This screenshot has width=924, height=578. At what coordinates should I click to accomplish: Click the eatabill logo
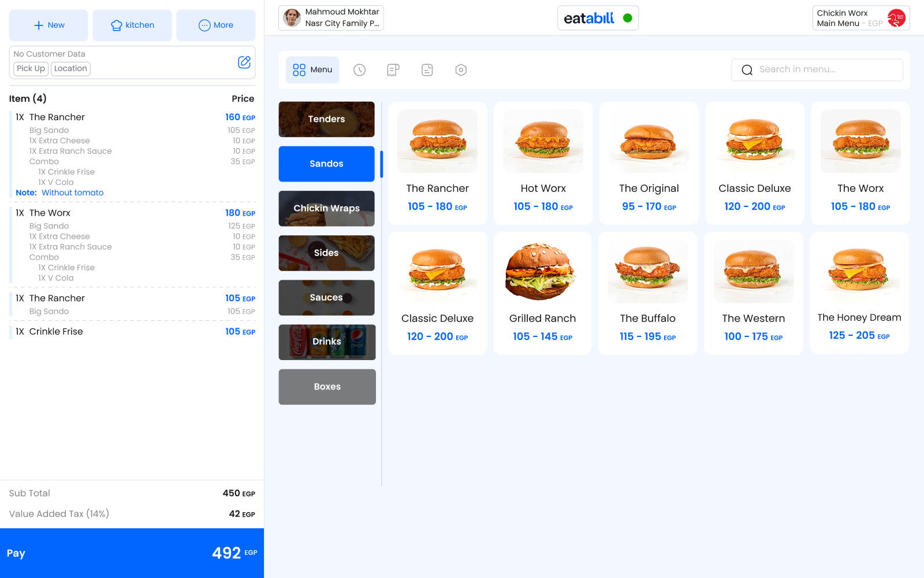point(588,18)
